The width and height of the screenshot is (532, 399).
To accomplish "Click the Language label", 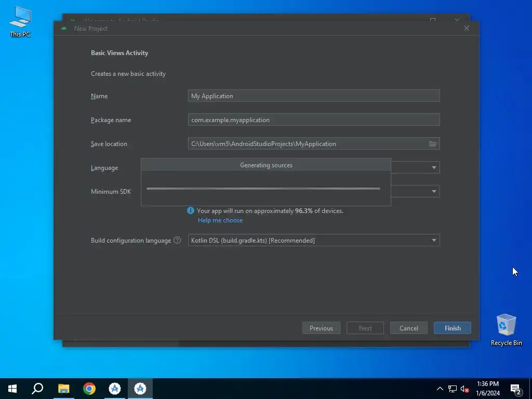I will point(104,168).
